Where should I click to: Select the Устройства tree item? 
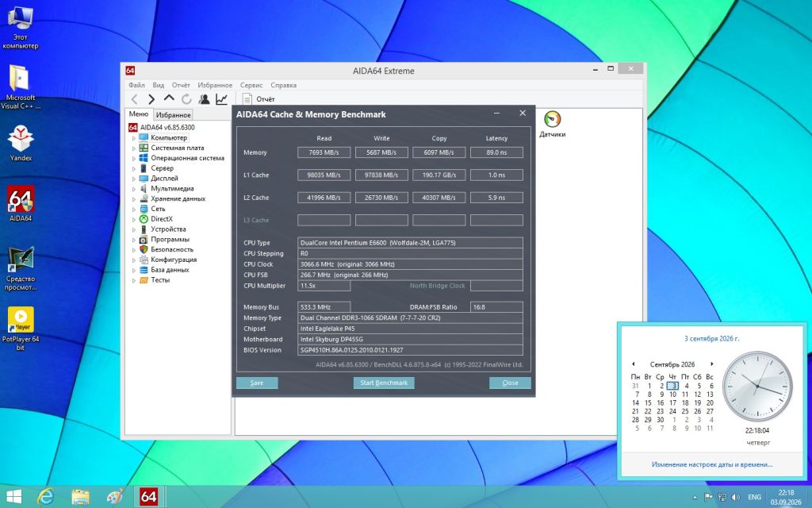coord(168,229)
